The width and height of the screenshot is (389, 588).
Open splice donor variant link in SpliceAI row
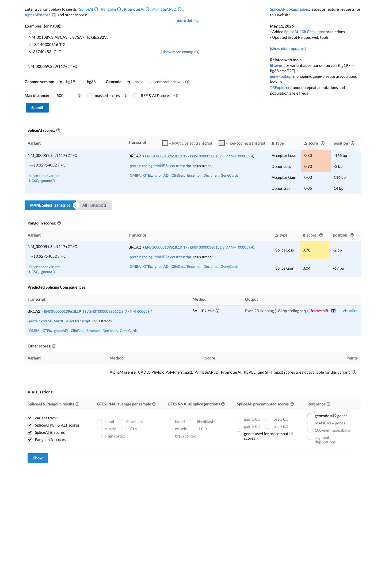[x=44, y=176]
